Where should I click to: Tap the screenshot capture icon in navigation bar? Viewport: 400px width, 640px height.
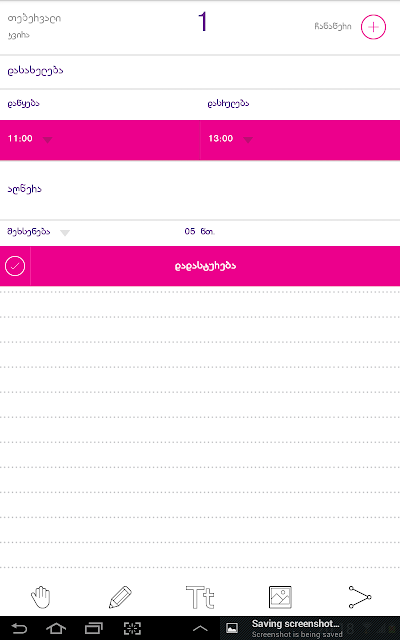pos(132,628)
